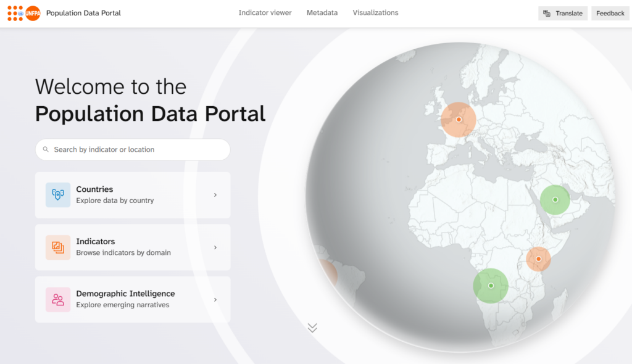The width and height of the screenshot is (632, 364).
Task: Open the Feedback button
Action: tap(610, 14)
